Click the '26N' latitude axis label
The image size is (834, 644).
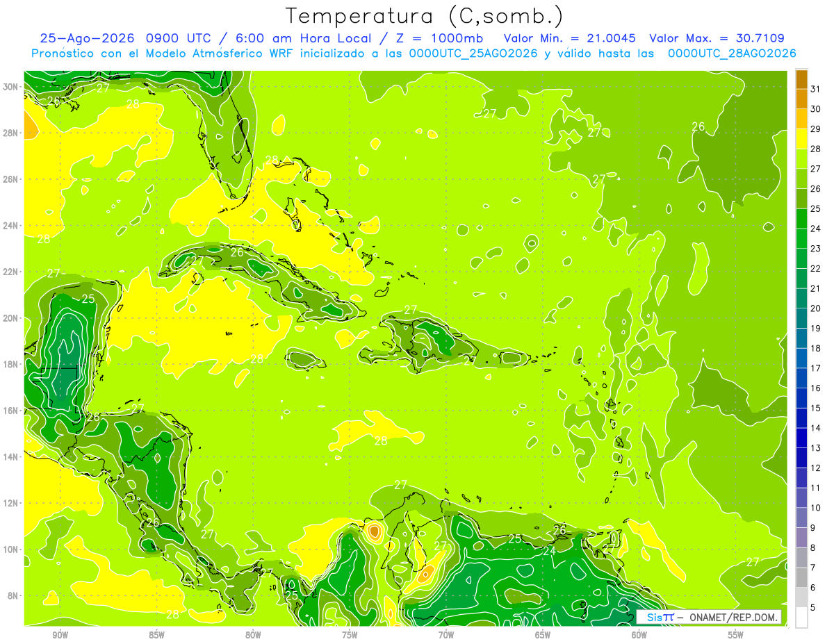click(11, 179)
